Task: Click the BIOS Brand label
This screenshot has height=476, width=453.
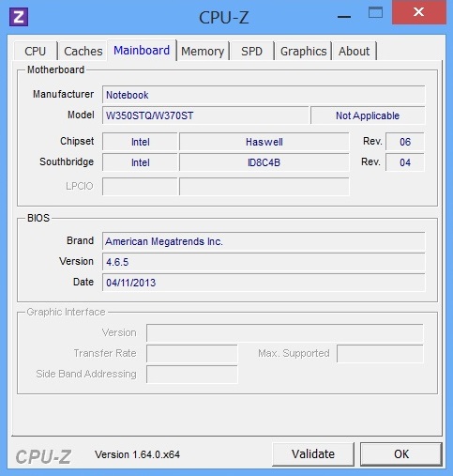Action: pos(81,240)
